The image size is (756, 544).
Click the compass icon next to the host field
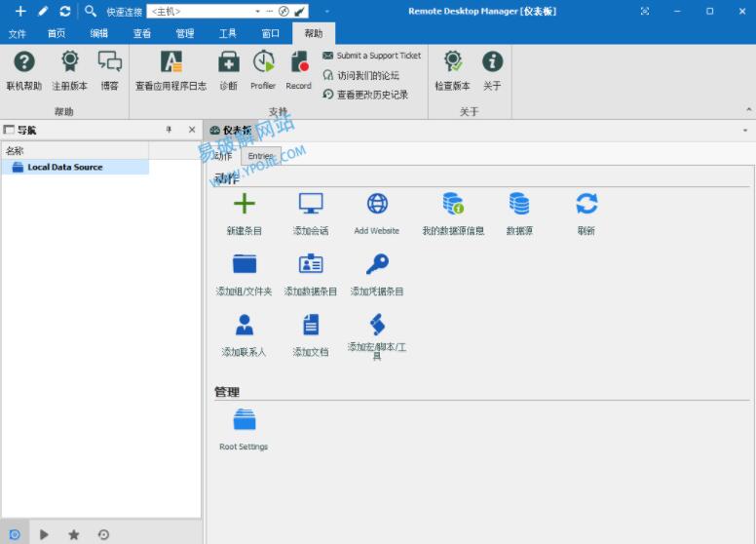pos(283,11)
